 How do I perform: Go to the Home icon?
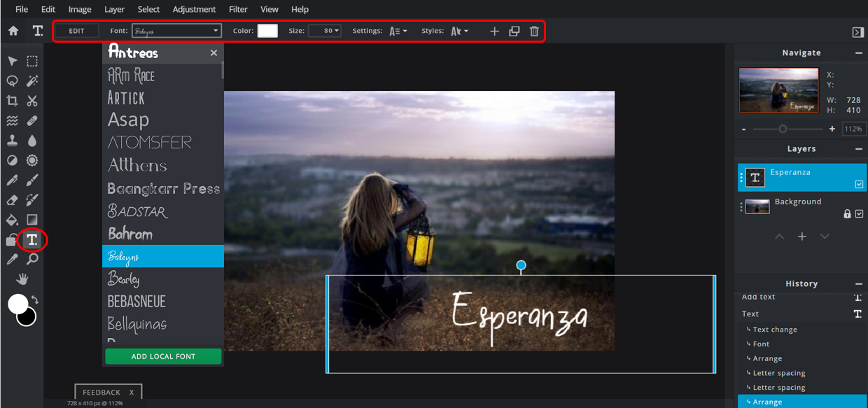pos(13,31)
